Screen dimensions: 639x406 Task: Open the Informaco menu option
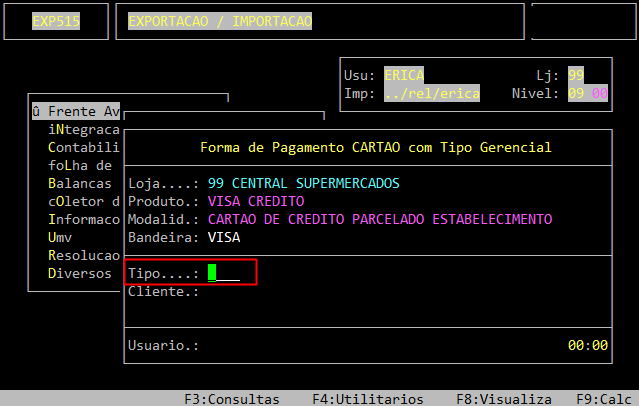point(83,220)
